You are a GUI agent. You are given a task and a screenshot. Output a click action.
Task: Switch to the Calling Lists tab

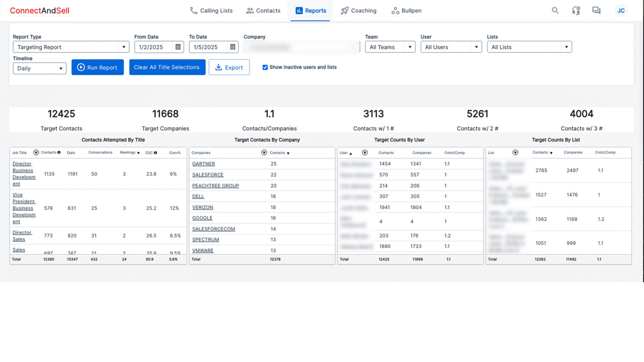click(211, 11)
